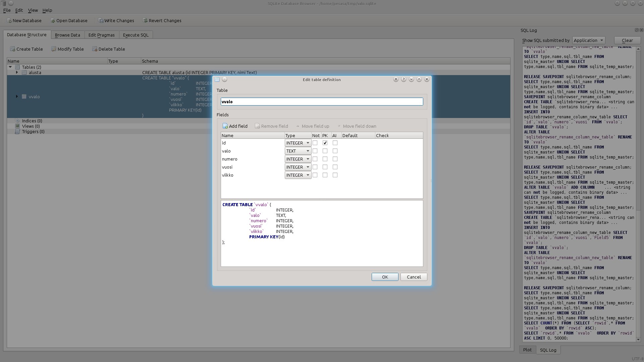Click the Modify Table icon
The width and height of the screenshot is (644, 362).
[x=54, y=49]
